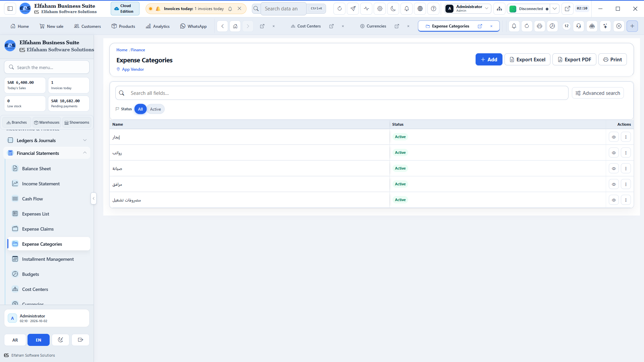
Task: Expand Ledgers & Journals section
Action: click(47, 140)
